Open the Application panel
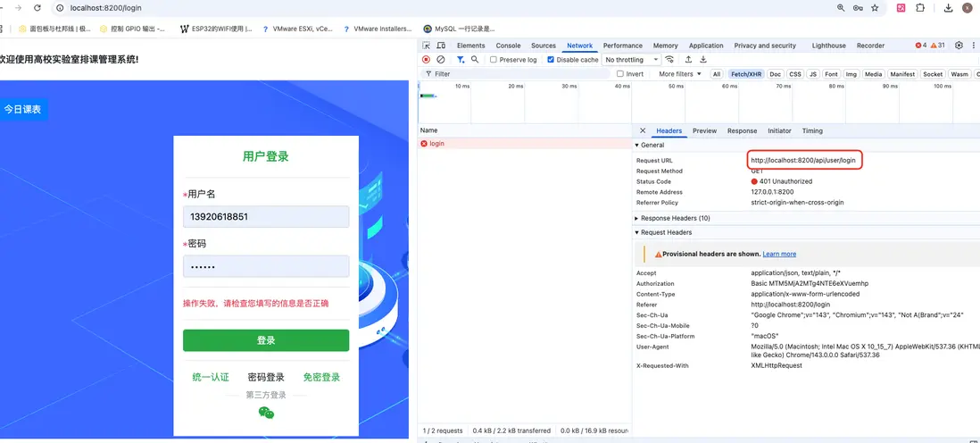980x443 pixels. pyautogui.click(x=706, y=46)
